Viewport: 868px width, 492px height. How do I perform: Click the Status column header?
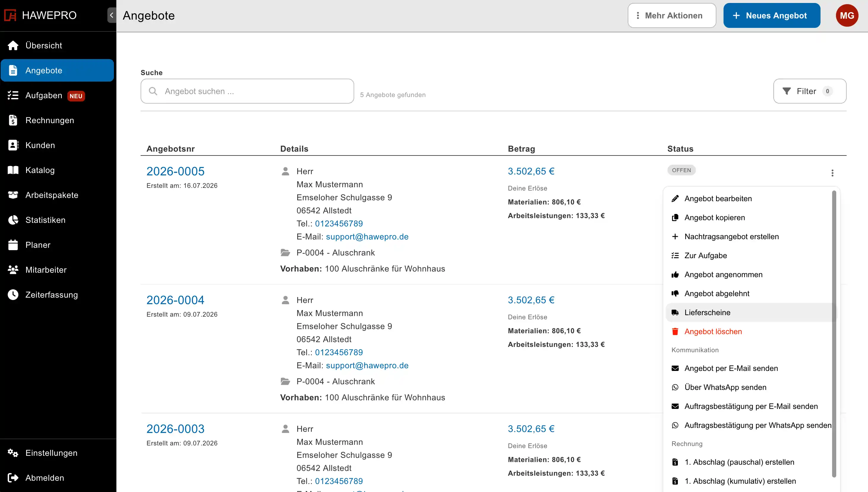click(x=680, y=149)
